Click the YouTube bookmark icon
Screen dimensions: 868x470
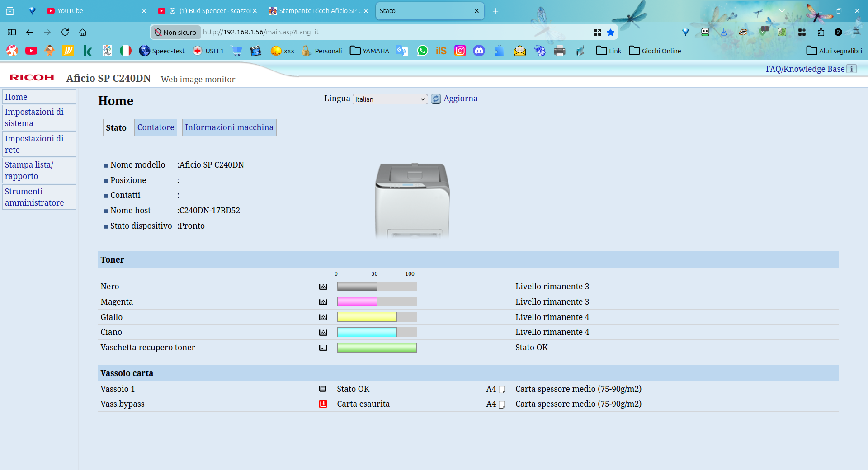[31, 51]
